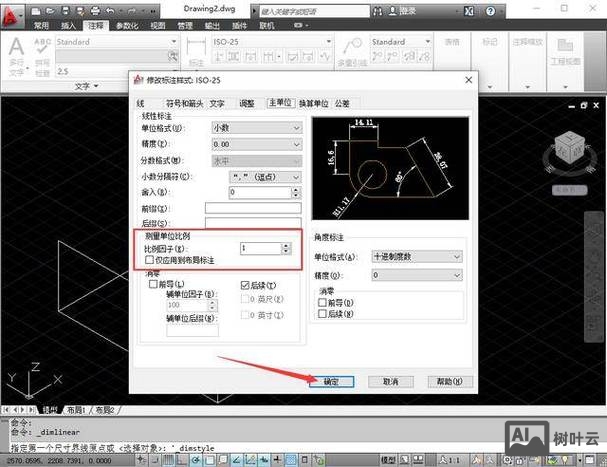
Task: Open the angular 单位格式 十进制度数 dropdown
Action: coord(416,257)
